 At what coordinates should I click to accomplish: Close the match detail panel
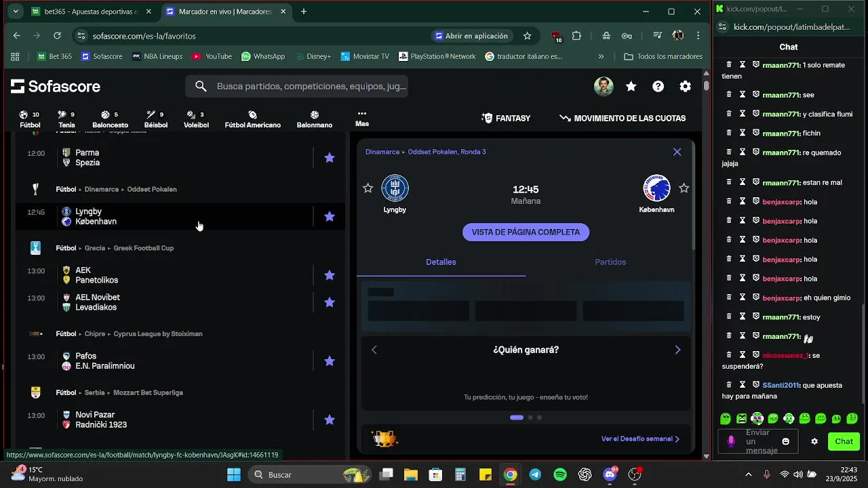(677, 152)
